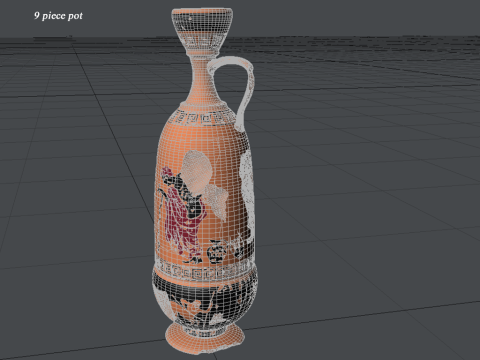Viewport: 480px width, 360px height.
Task: Click the "9 piece pot" caption text
Action: (58, 16)
